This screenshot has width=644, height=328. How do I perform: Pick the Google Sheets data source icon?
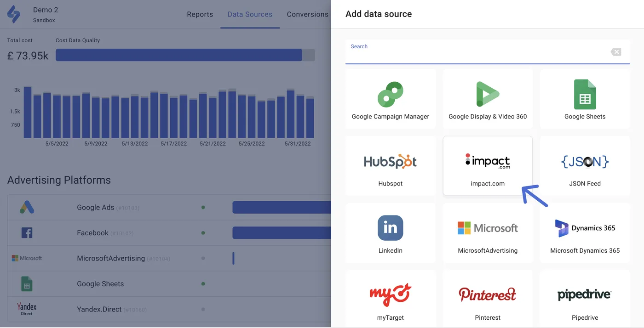pos(584,94)
